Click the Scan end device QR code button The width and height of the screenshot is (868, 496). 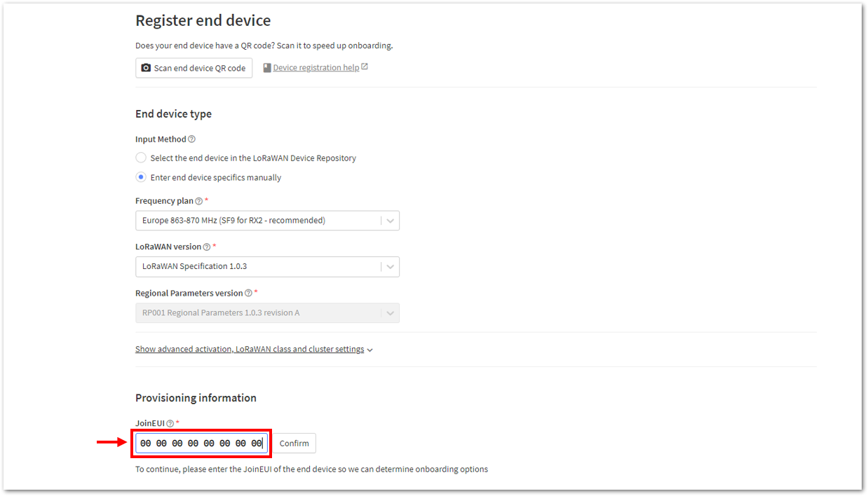(194, 68)
